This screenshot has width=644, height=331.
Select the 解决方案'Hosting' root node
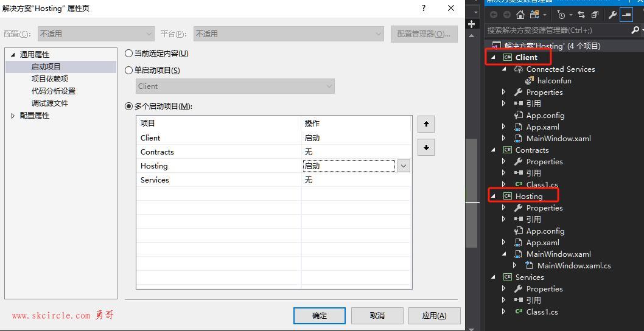tap(553, 46)
